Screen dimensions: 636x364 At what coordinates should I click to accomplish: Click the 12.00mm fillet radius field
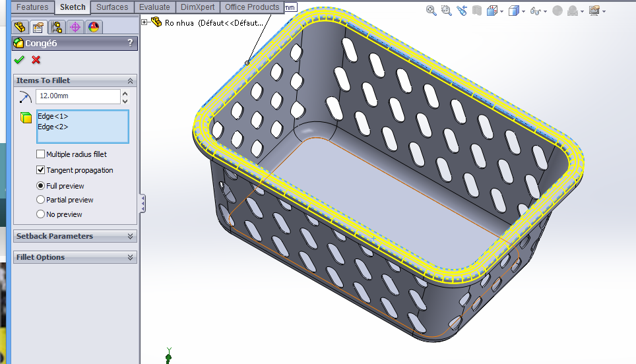pyautogui.click(x=77, y=97)
